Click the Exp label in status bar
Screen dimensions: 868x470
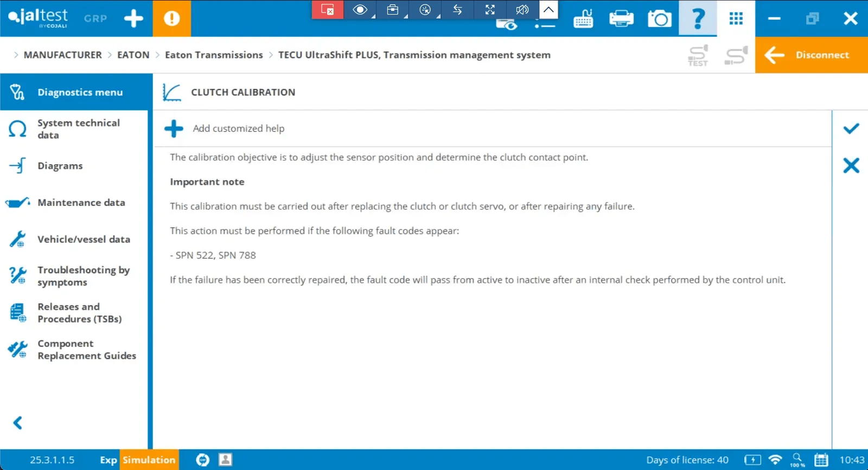108,460
